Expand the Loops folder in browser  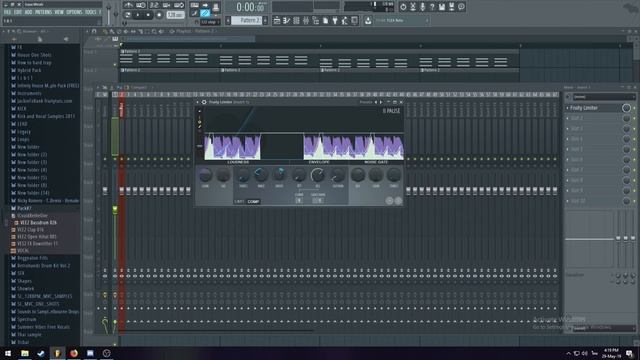tap(23, 139)
